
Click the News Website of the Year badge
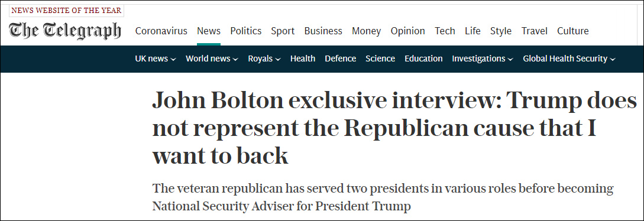tap(66, 11)
